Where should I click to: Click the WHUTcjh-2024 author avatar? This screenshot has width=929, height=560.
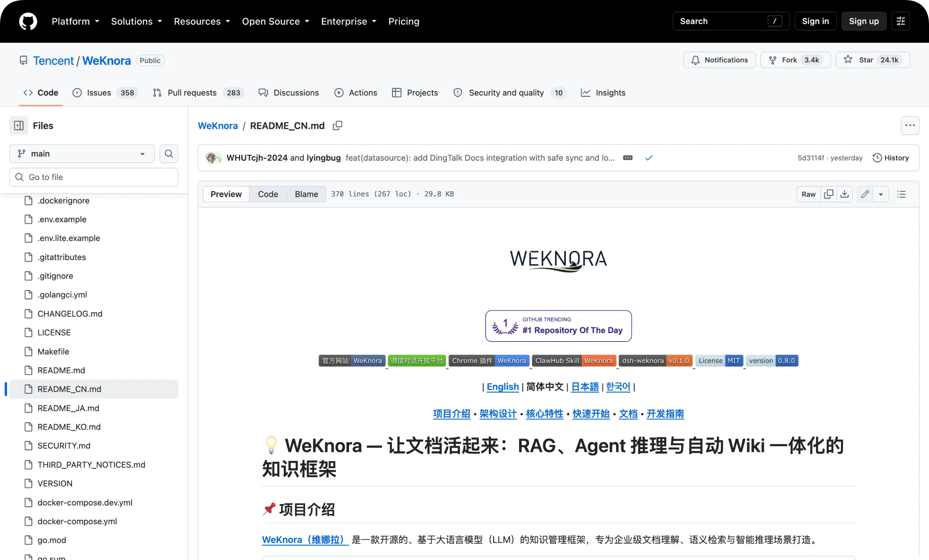pos(211,158)
